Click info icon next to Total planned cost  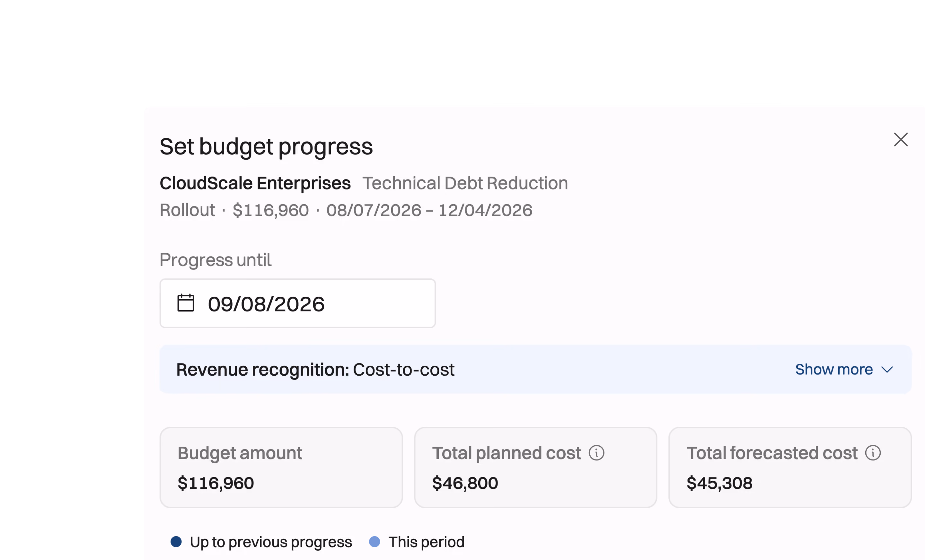(596, 453)
